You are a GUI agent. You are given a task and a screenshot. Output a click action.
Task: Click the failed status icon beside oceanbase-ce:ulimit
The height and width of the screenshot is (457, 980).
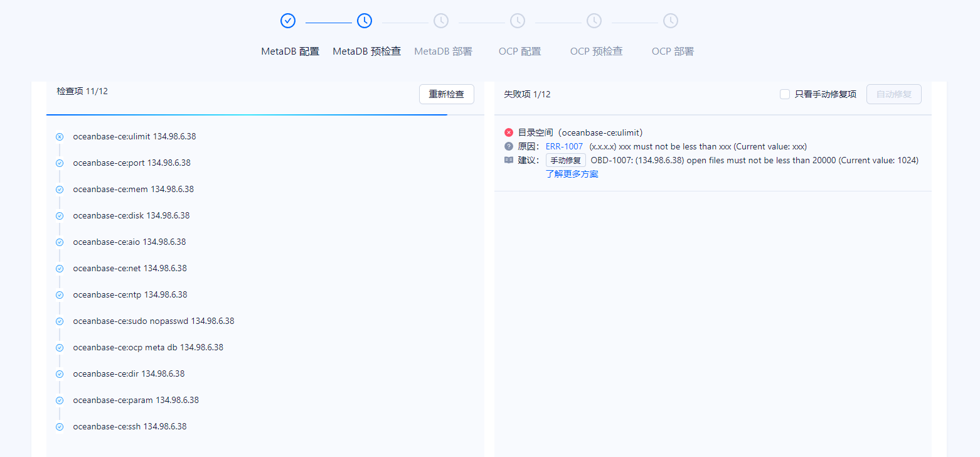click(60, 136)
